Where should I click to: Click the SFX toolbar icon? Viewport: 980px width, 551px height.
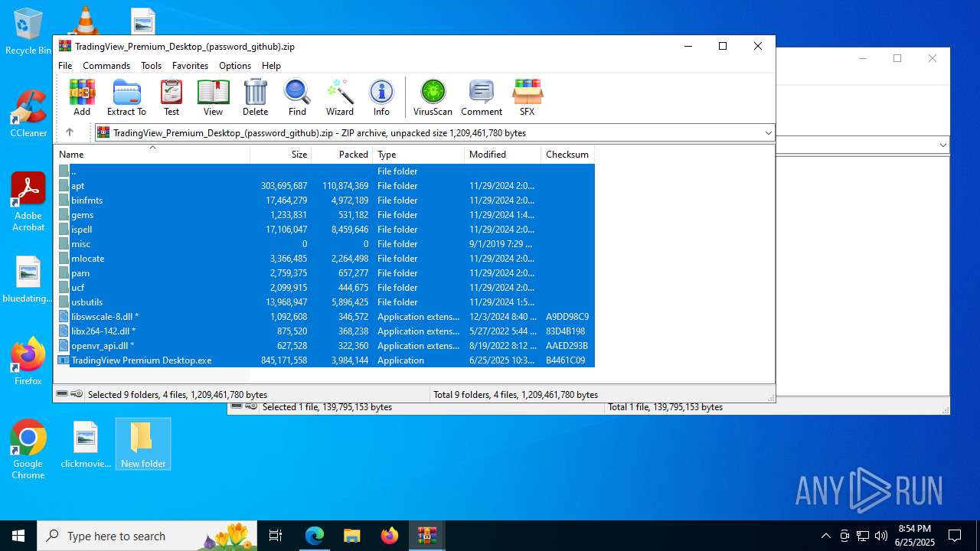click(x=528, y=97)
